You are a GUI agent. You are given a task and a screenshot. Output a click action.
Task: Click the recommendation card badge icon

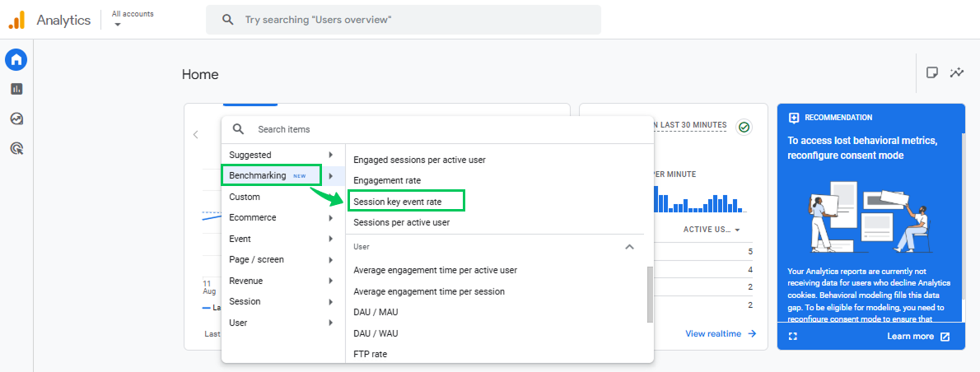(795, 118)
